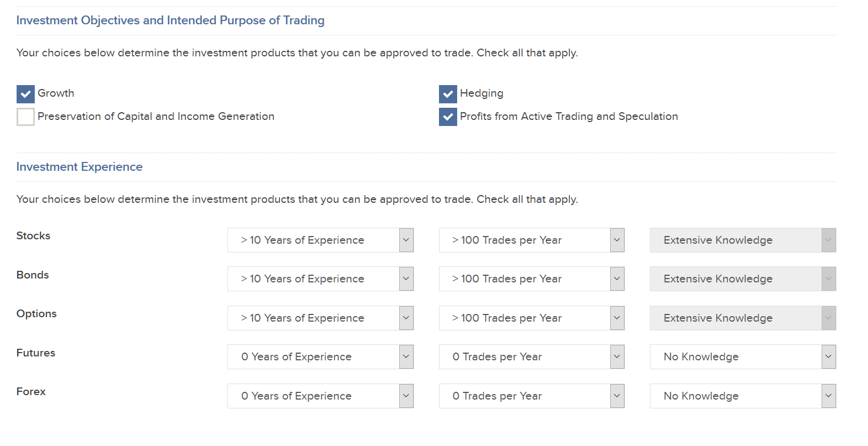
Task: Expand Bonds years of experience dropdown
Action: (320, 279)
